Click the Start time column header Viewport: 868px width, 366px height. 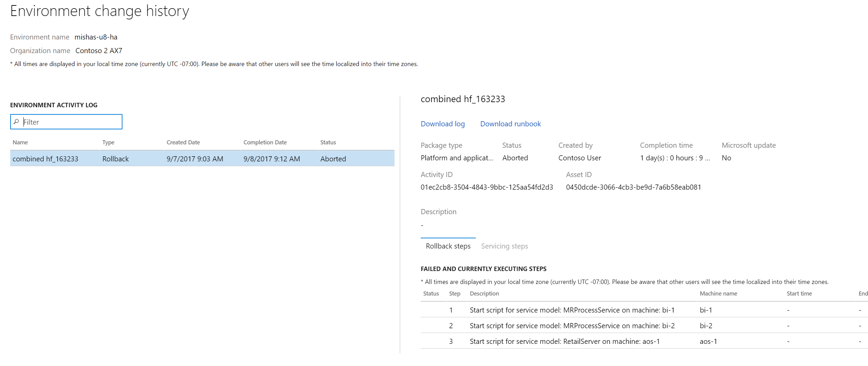799,293
